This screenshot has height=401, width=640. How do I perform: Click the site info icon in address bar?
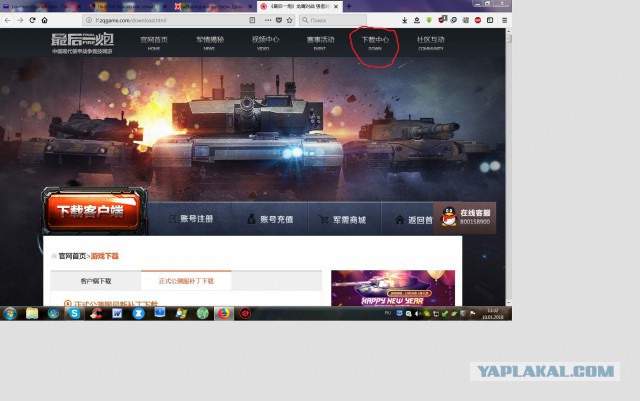coord(89,20)
